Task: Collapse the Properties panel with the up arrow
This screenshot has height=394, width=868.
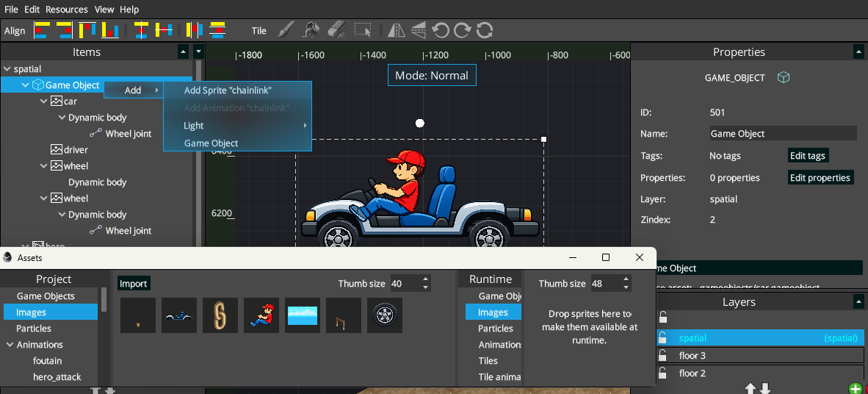Action: point(858,51)
